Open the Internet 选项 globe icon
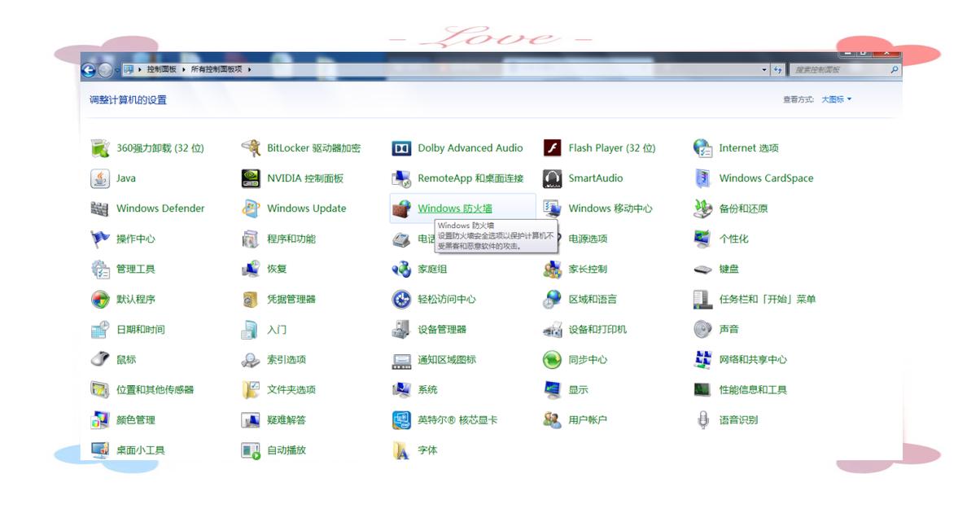Screen dimensions: 980x509 [702, 148]
